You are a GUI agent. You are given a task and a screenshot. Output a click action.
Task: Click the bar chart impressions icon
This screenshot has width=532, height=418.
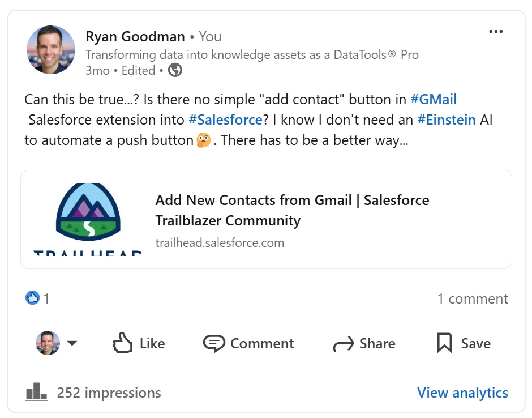point(36,392)
